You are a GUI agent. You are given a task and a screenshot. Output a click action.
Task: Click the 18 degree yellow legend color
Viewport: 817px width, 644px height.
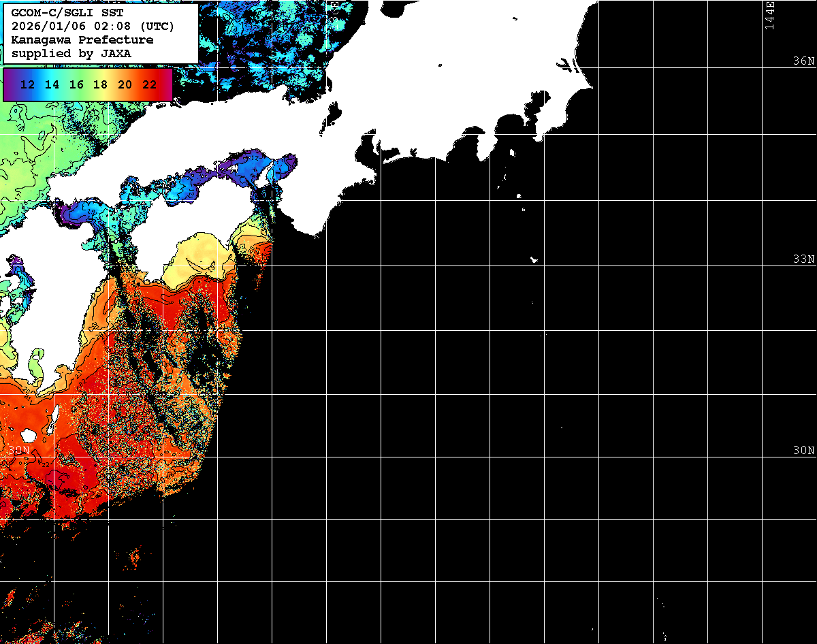[x=100, y=85]
